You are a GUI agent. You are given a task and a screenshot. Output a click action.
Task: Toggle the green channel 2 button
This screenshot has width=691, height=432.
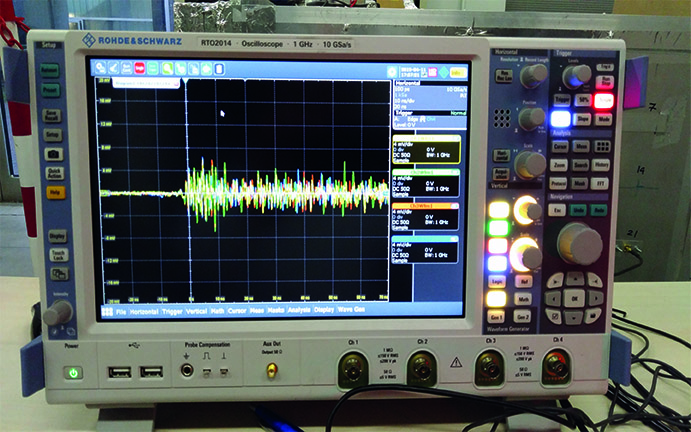pos(498,227)
